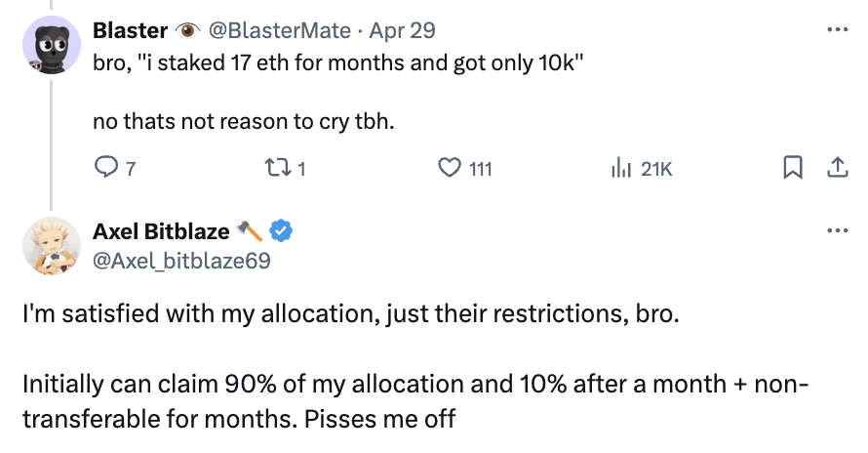This screenshot has height=453, width=868.
Task: Reply to Blaster's tweet
Action: tap(106, 169)
